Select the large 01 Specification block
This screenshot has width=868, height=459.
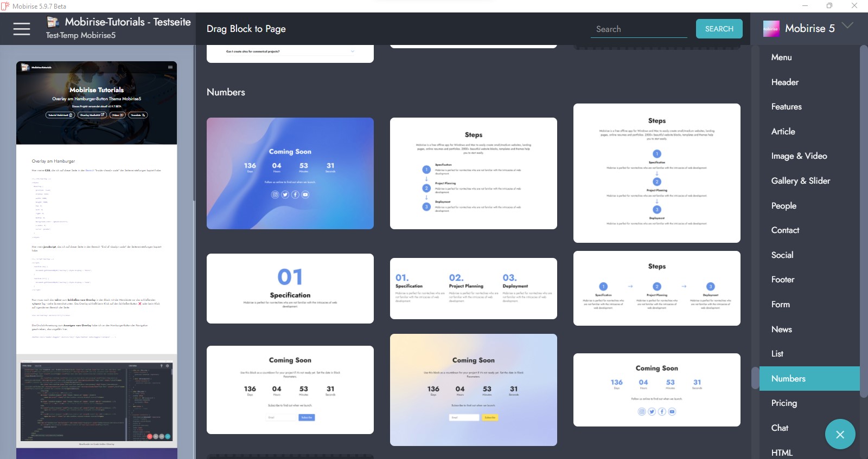pos(290,289)
